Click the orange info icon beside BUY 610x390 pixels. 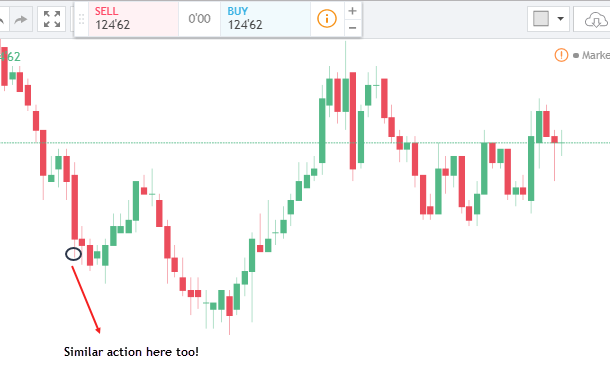click(327, 18)
